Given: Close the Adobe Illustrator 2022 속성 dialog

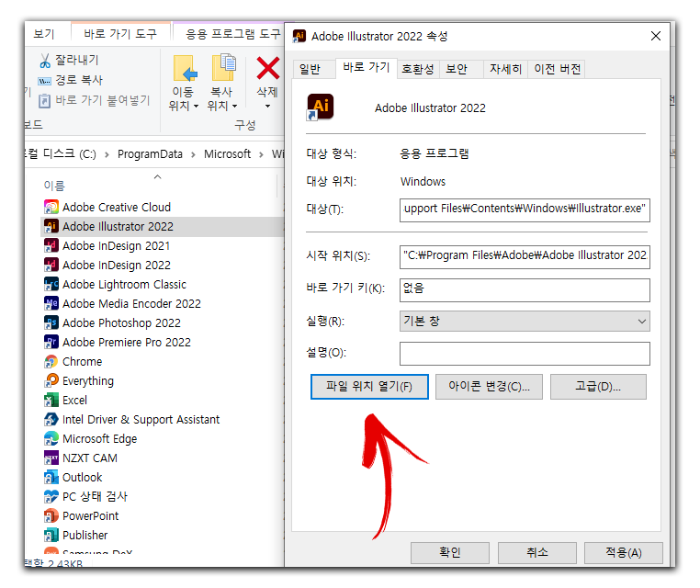Looking at the screenshot, I should (655, 36).
